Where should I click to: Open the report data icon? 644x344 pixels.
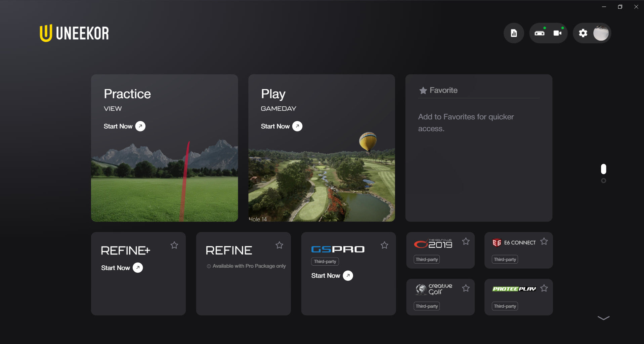coord(514,33)
